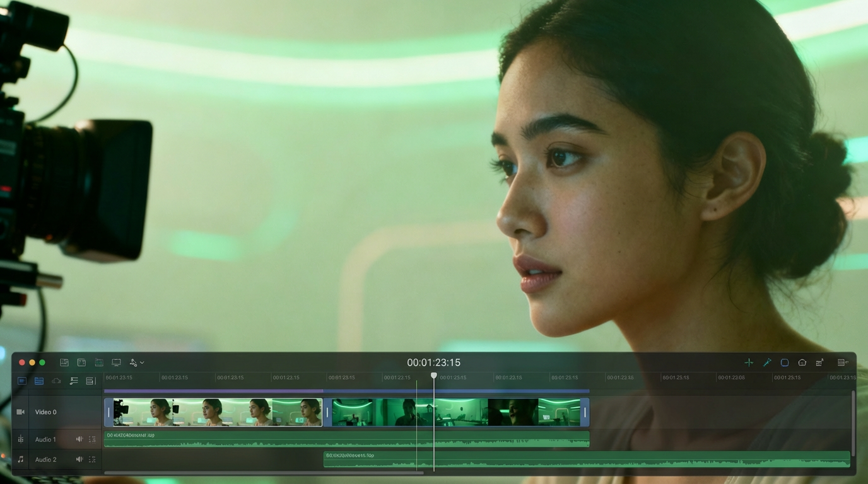Mute the Audio 1 track speaker toggle
Viewport: 868px width, 484px height.
click(79, 439)
